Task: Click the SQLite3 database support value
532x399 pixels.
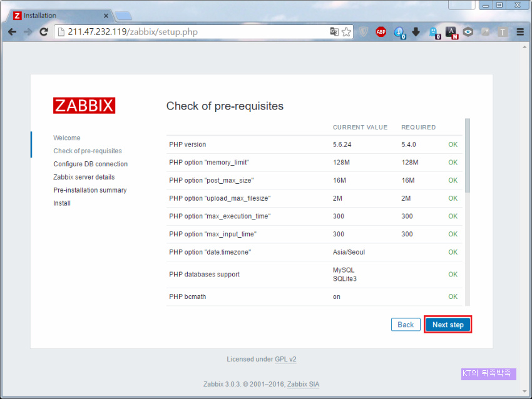Action: [x=345, y=279]
